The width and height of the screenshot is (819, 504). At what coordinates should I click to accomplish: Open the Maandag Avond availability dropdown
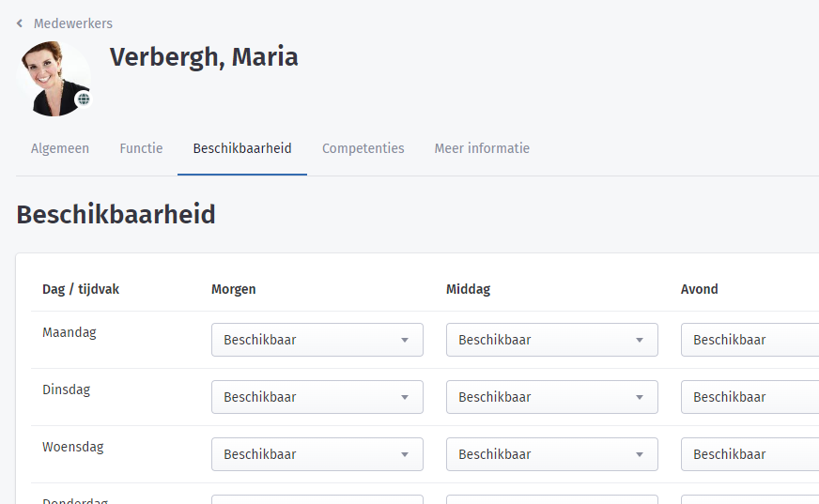(750, 340)
